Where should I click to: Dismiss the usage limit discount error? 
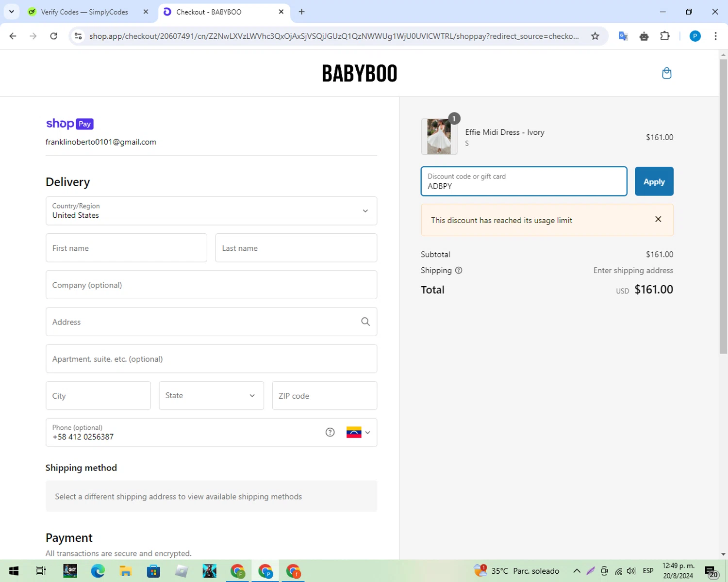click(x=658, y=219)
